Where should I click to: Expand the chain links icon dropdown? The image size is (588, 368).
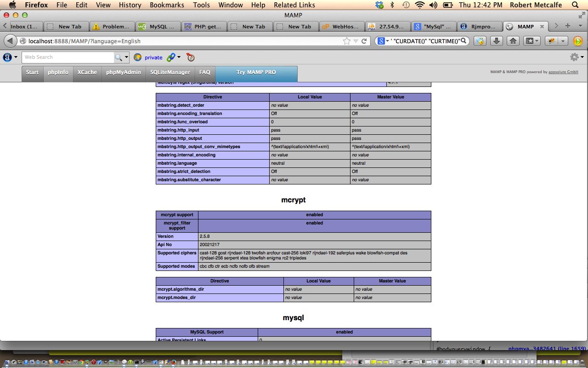tap(179, 57)
